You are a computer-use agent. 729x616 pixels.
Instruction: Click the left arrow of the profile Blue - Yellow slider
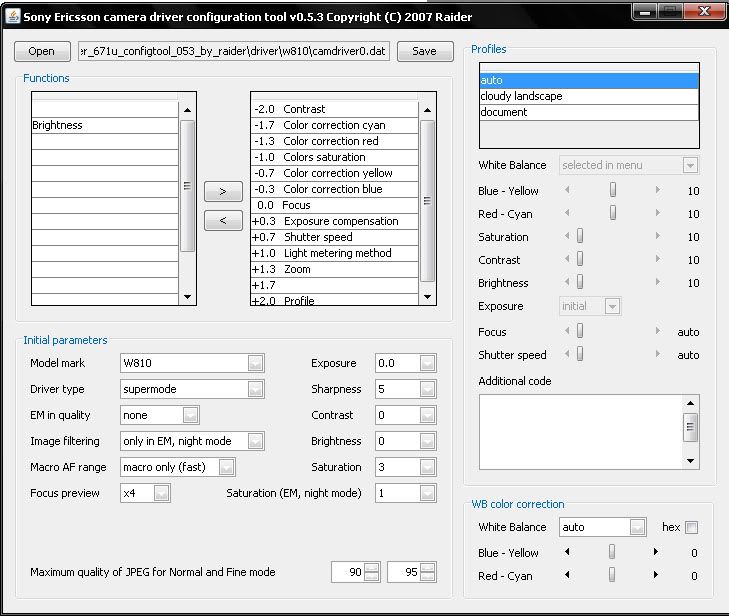(567, 190)
